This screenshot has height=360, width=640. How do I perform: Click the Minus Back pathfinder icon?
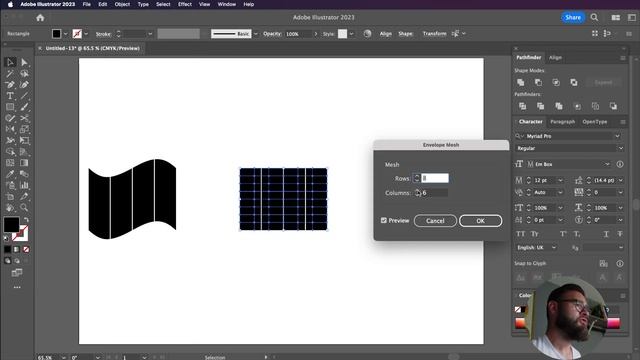click(613, 106)
